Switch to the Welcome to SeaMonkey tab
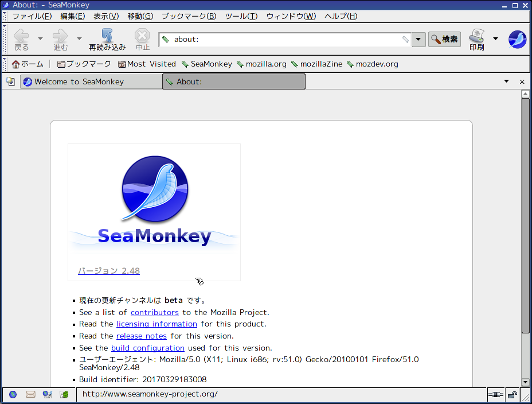This screenshot has width=532, height=404. [91, 81]
